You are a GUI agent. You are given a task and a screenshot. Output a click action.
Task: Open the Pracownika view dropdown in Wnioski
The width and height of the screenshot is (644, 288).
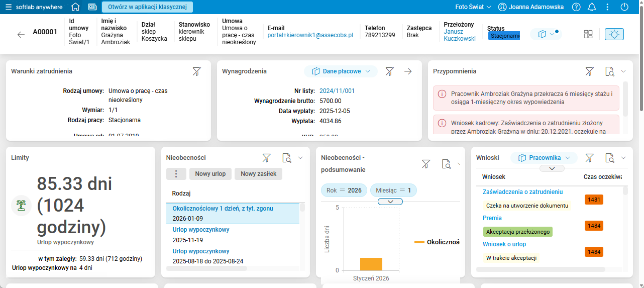544,158
